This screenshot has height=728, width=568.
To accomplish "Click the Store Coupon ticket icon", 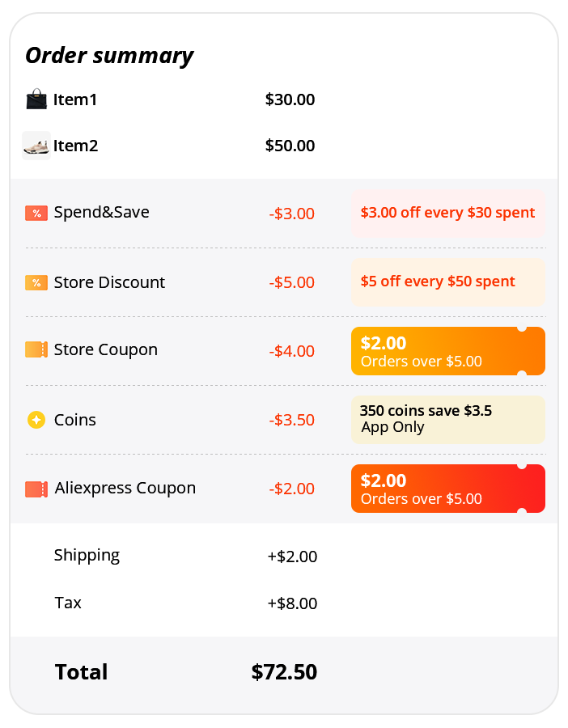I will click(36, 349).
